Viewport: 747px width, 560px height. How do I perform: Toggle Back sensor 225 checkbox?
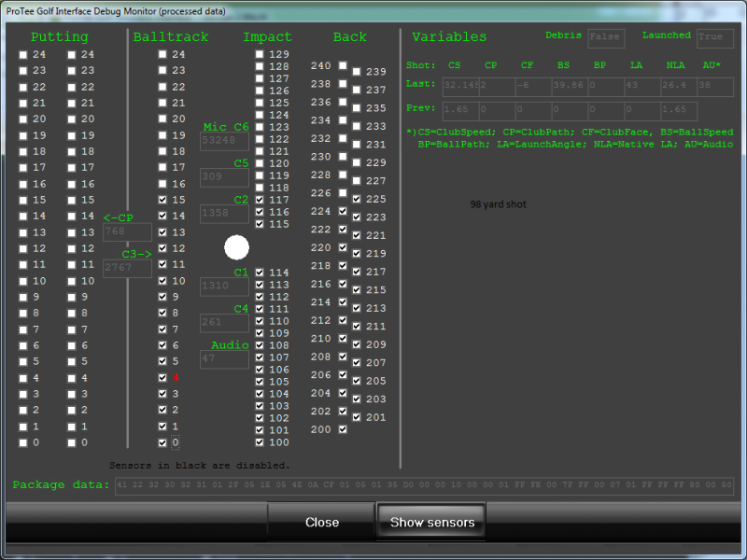coord(357,200)
